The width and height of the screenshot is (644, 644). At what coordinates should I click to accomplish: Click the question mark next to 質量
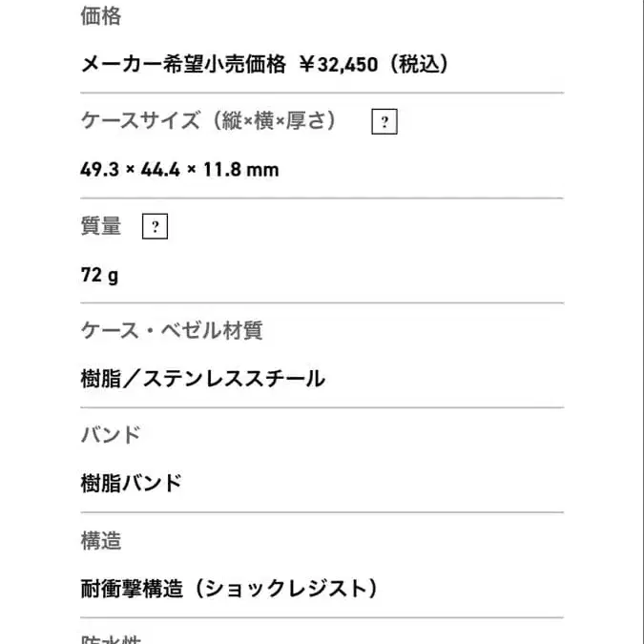(155, 227)
